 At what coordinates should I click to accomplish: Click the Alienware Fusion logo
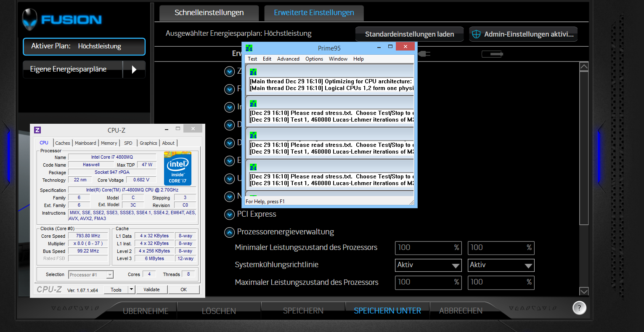[x=62, y=19]
